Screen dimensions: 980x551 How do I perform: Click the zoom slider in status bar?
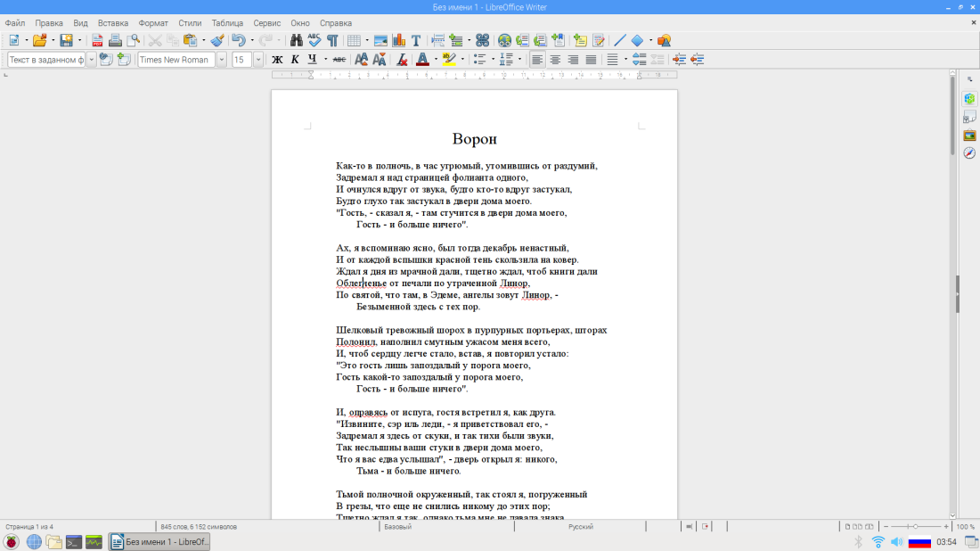(x=915, y=527)
